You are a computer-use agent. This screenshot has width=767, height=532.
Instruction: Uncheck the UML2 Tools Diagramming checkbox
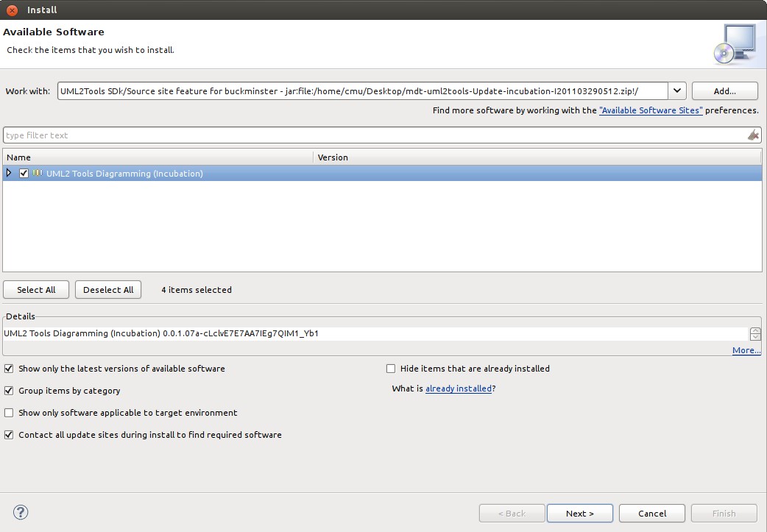[x=24, y=174]
